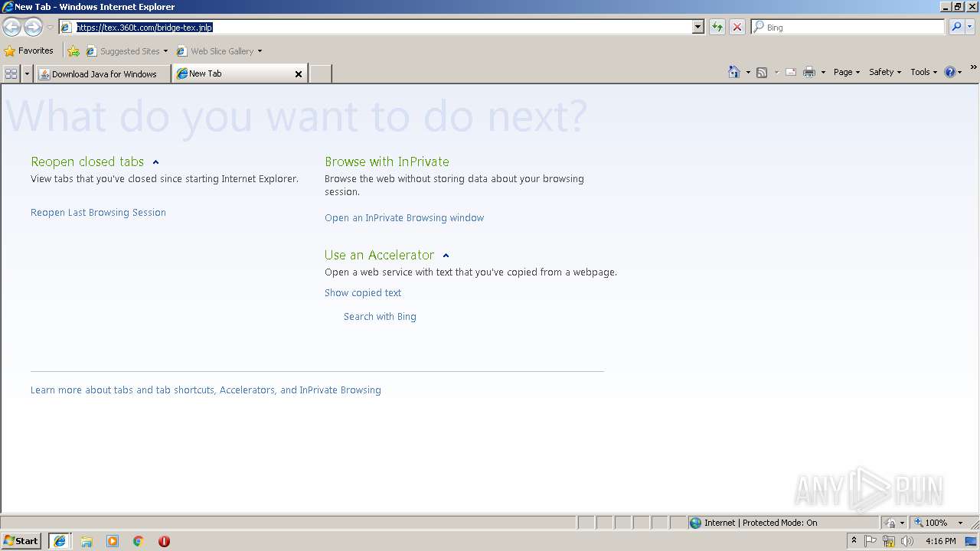Open Windows Explorer folder taskbar icon

[87, 541]
